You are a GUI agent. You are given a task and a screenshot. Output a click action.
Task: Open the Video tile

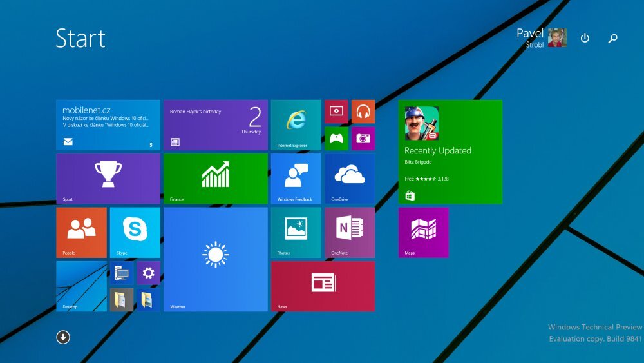click(x=336, y=112)
